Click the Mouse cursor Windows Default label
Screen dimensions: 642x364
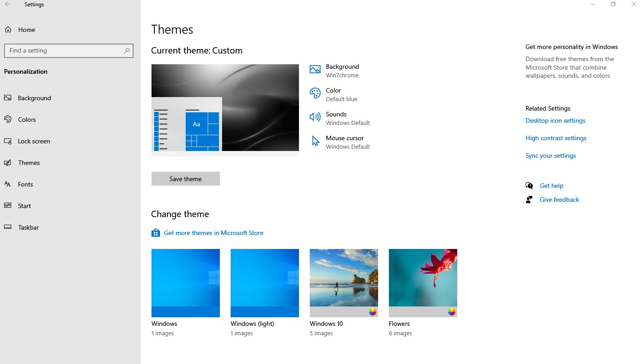(348, 142)
